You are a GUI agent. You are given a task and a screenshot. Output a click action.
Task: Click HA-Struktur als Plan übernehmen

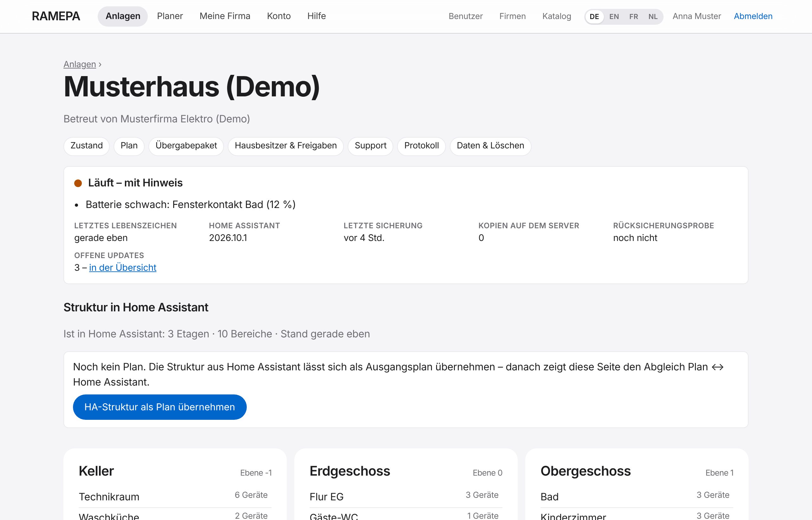160,407
